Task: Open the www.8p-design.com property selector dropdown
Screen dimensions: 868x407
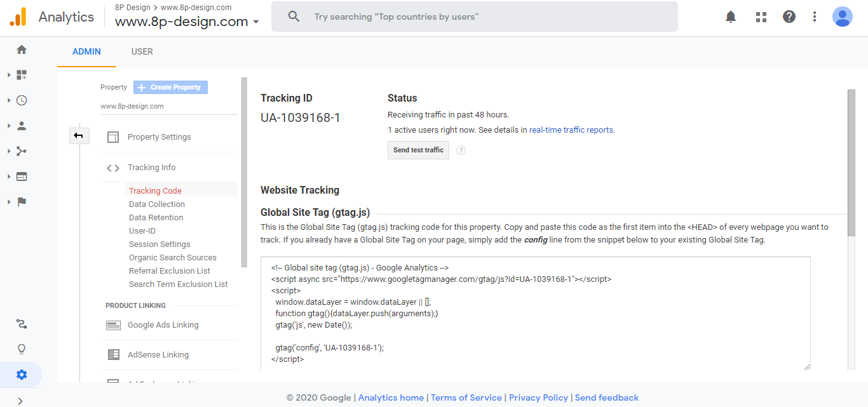Action: pyautogui.click(x=187, y=22)
